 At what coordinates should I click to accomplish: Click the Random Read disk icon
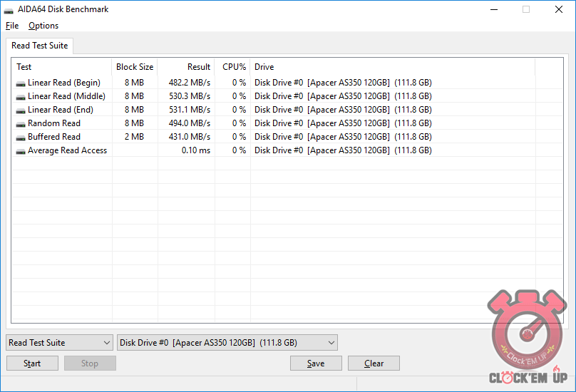pos(21,124)
